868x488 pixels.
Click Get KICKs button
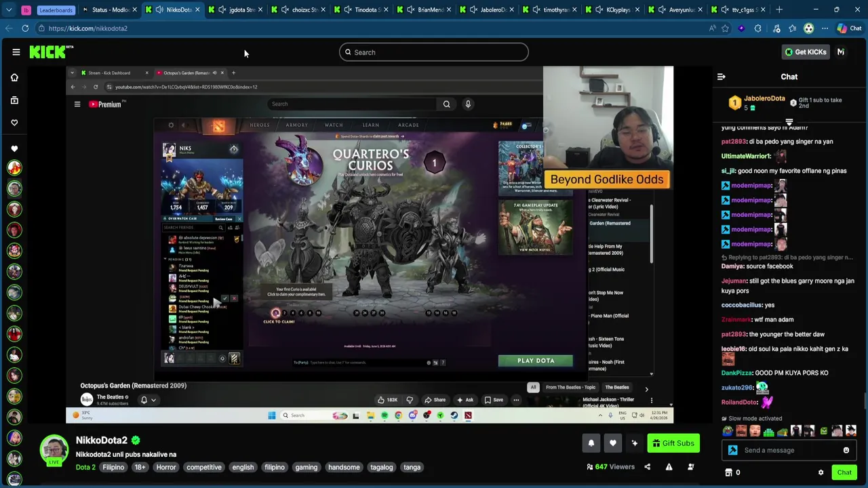(806, 52)
